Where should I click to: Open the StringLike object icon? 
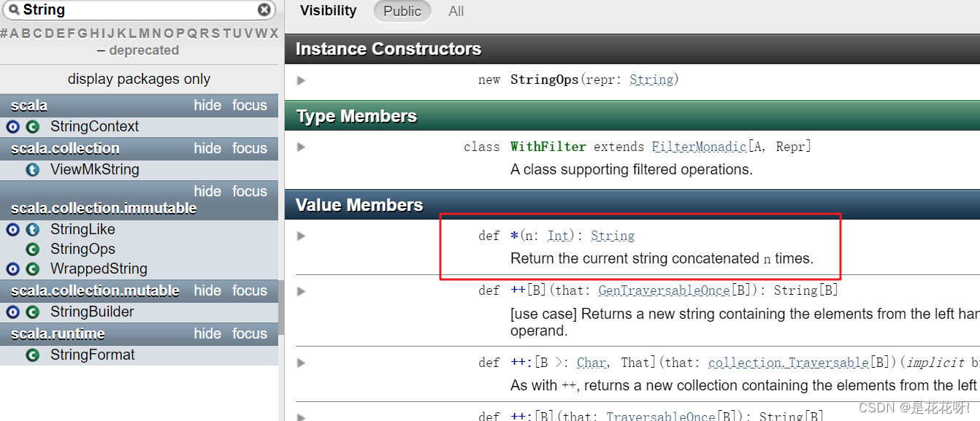coord(12,230)
